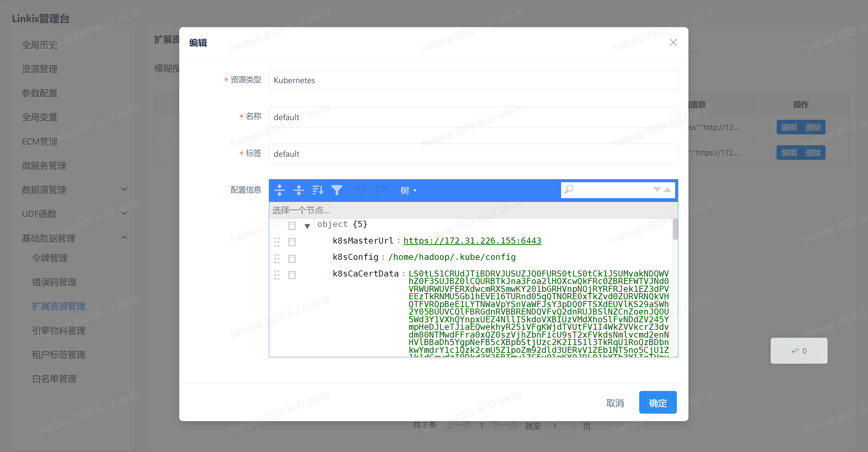Viewport: 868px width, 452px height.
Task: Collapse all nodes in the JSON editor
Action: (x=299, y=190)
